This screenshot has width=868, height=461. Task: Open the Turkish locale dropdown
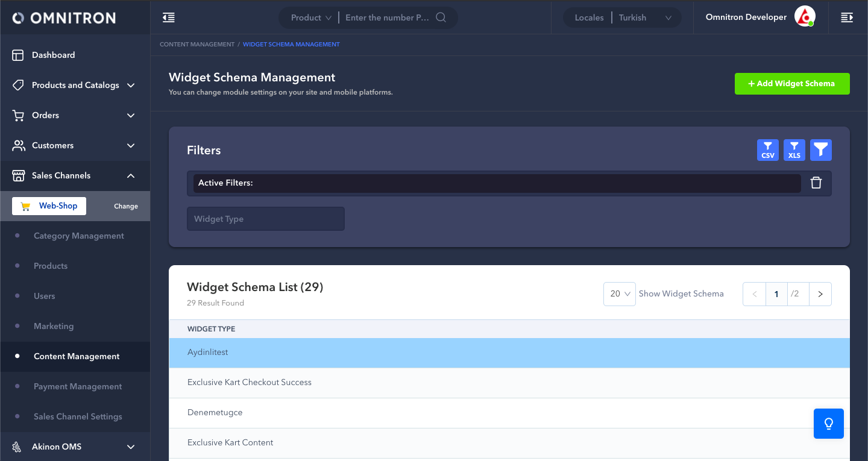[644, 18]
